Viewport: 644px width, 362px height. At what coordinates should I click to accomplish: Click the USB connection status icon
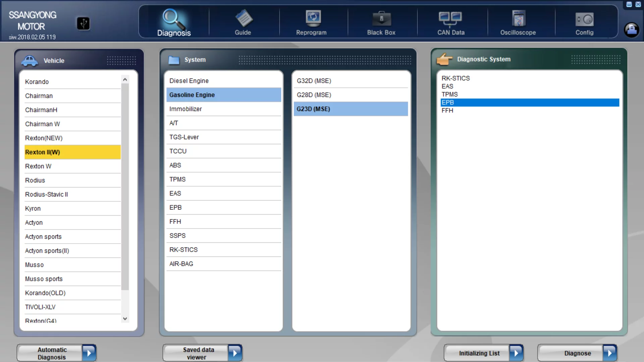(83, 23)
